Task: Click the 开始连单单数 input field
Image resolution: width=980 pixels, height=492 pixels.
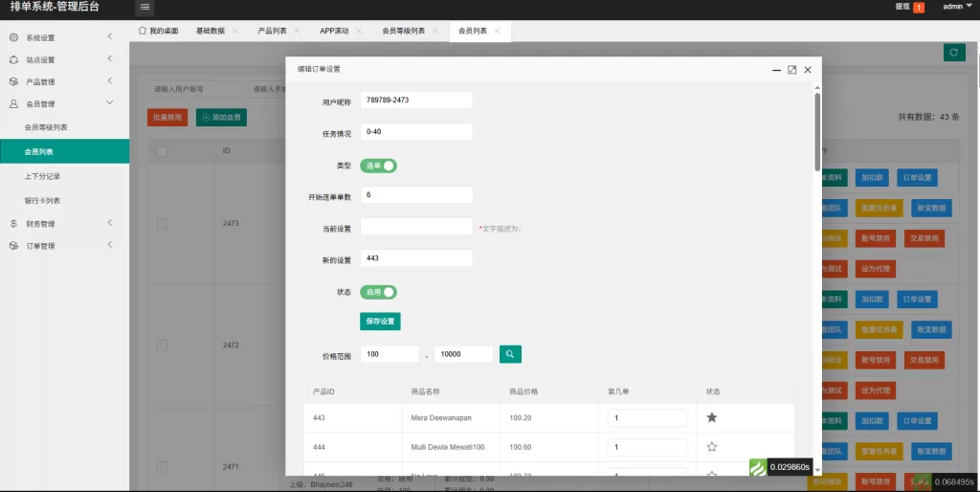Action: pos(416,195)
